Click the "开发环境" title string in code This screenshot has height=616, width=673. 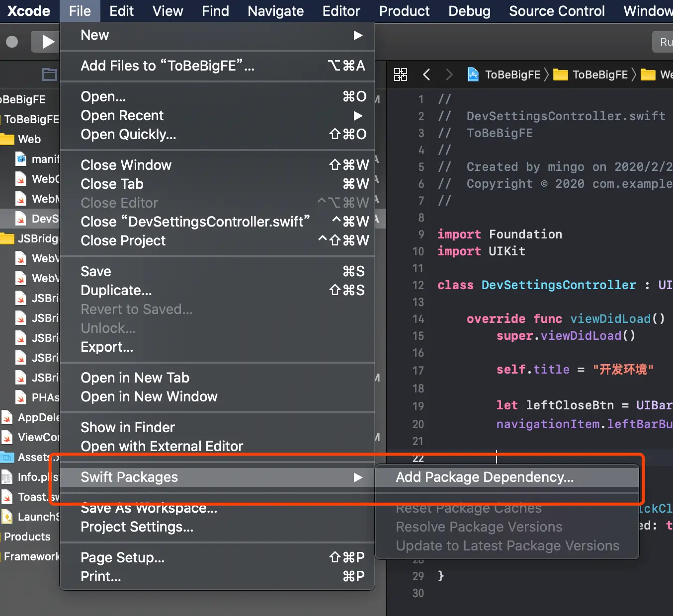tap(623, 370)
